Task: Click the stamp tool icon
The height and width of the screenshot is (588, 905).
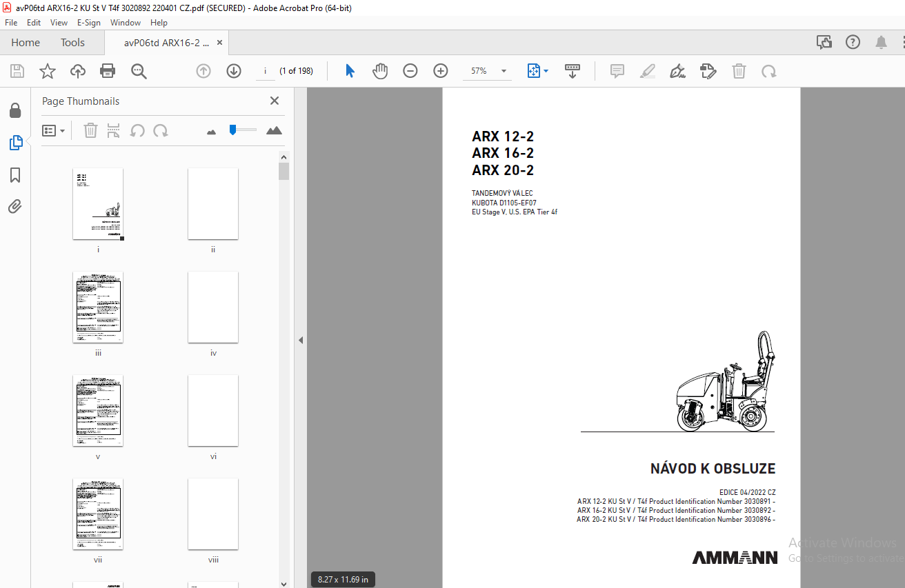Action: coord(708,71)
